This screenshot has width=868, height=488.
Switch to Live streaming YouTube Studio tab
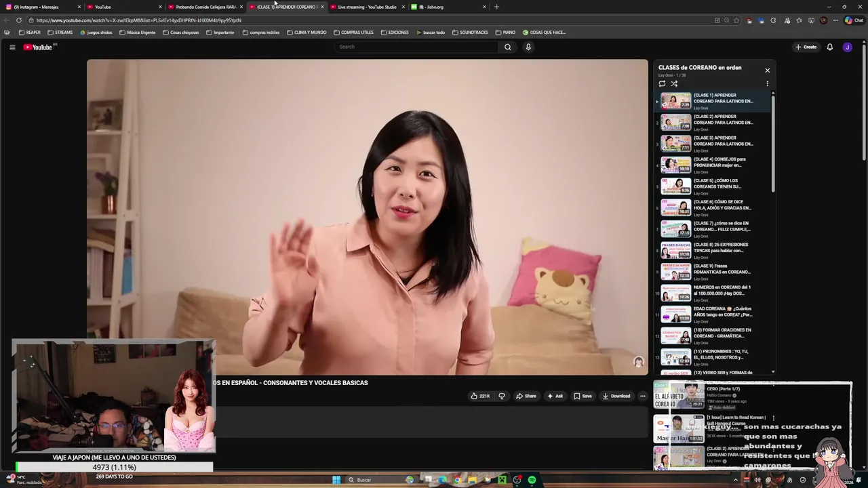pyautogui.click(x=366, y=7)
